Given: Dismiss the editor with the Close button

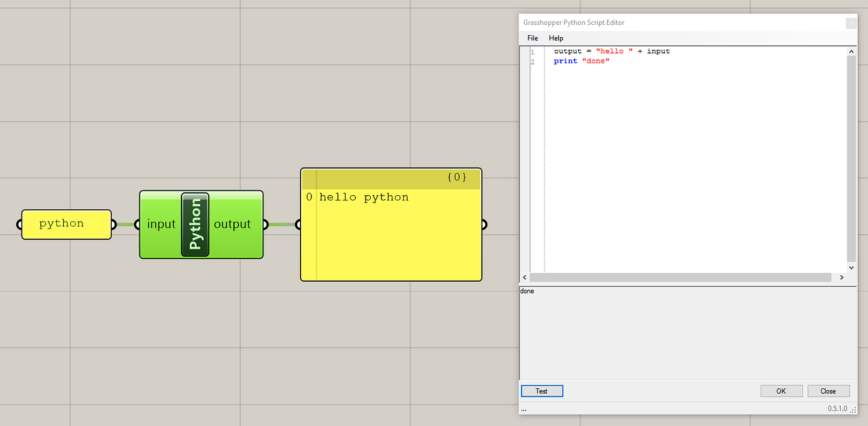Looking at the screenshot, I should (828, 390).
